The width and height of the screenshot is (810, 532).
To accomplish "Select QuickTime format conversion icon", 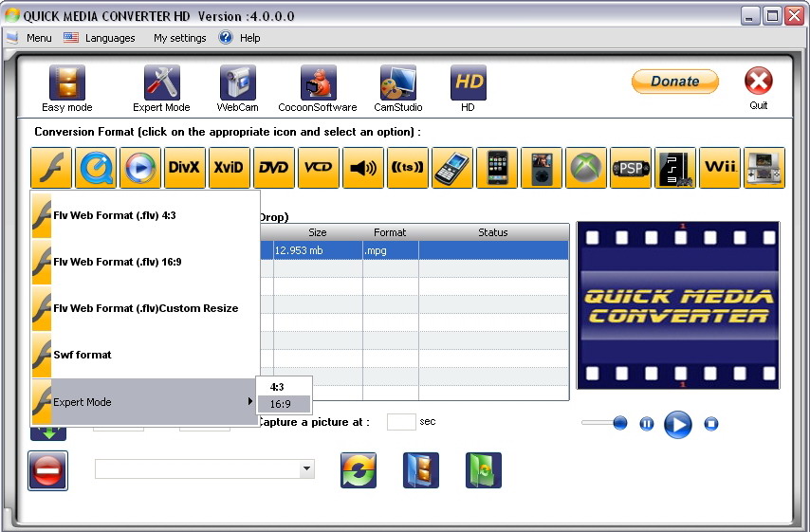I will click(x=96, y=167).
